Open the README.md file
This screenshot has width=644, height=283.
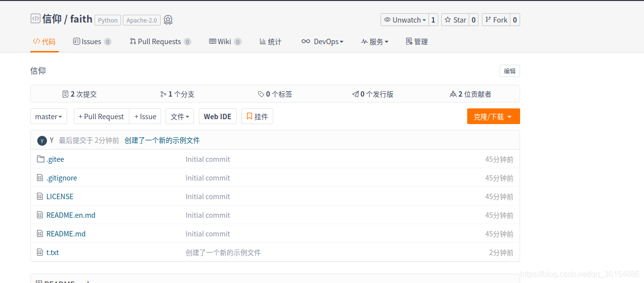[x=66, y=233]
